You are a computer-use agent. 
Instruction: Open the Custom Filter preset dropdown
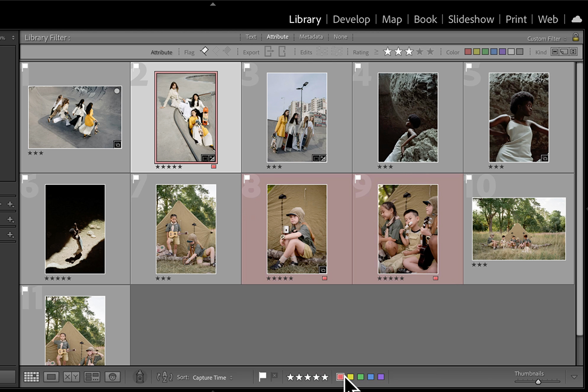(x=546, y=39)
